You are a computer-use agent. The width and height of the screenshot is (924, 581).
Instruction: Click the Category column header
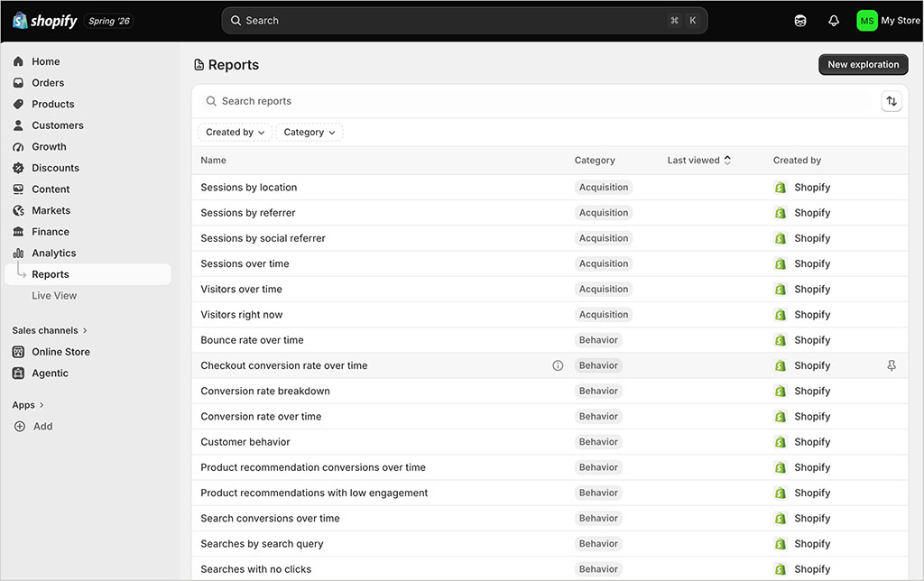pos(594,161)
